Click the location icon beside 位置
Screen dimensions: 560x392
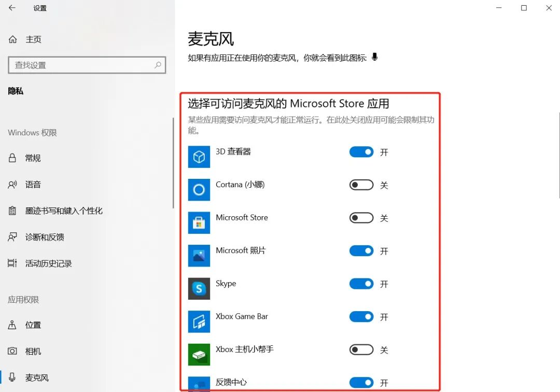(x=12, y=325)
